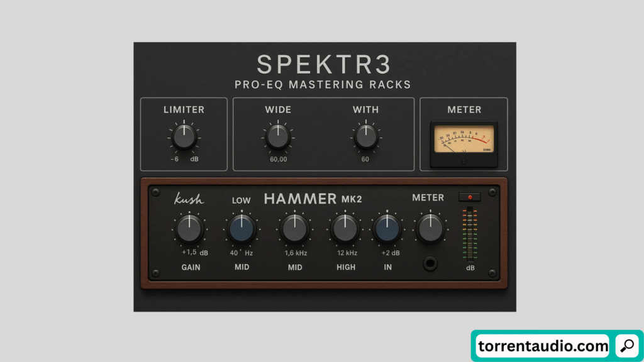The height and width of the screenshot is (362, 644).
Task: Click the With knob
Action: click(365, 136)
